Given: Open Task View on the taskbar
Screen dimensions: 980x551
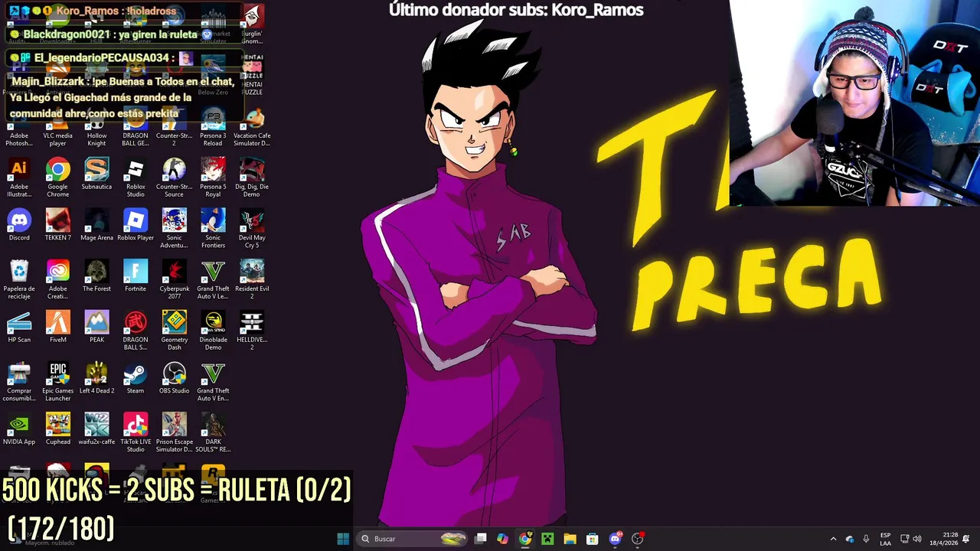Looking at the screenshot, I should pos(480,539).
